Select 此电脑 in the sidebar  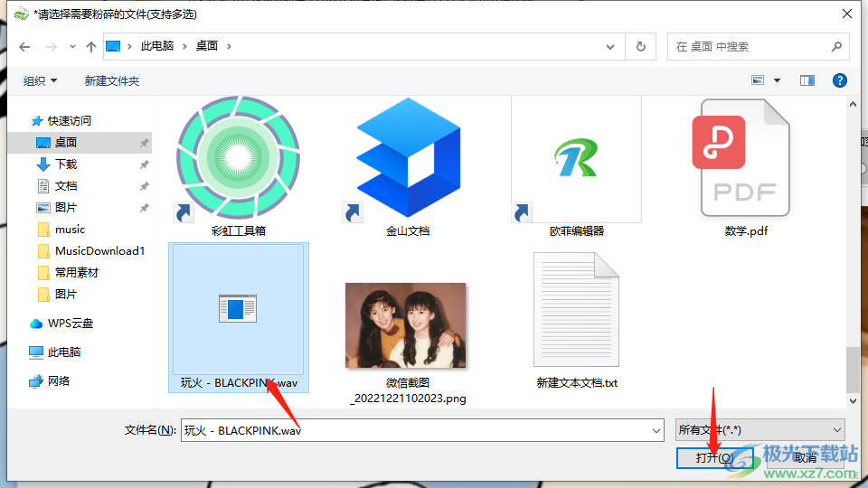[64, 352]
